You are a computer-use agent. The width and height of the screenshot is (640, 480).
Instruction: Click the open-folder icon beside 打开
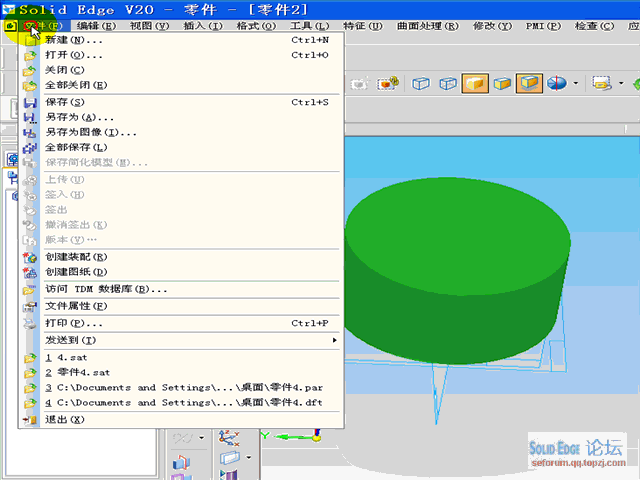coord(30,56)
